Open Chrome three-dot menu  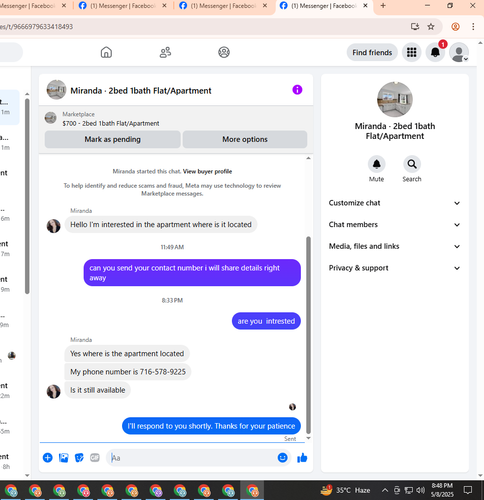point(473,27)
